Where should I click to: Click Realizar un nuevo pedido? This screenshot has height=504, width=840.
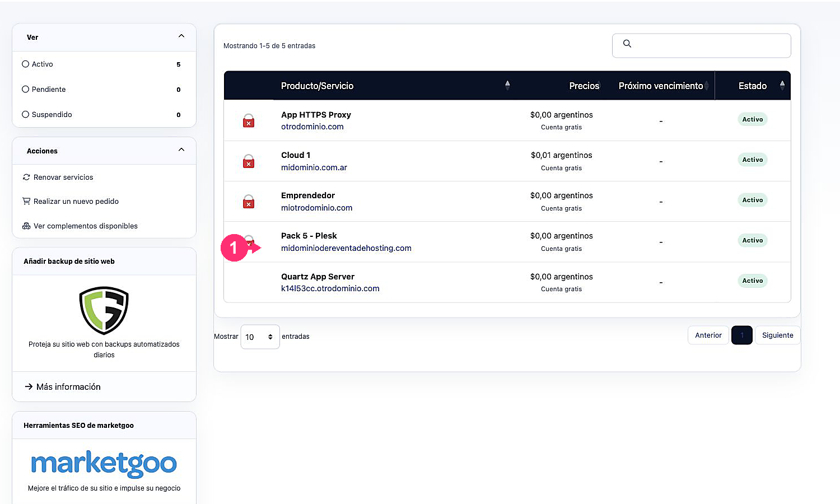tap(76, 201)
